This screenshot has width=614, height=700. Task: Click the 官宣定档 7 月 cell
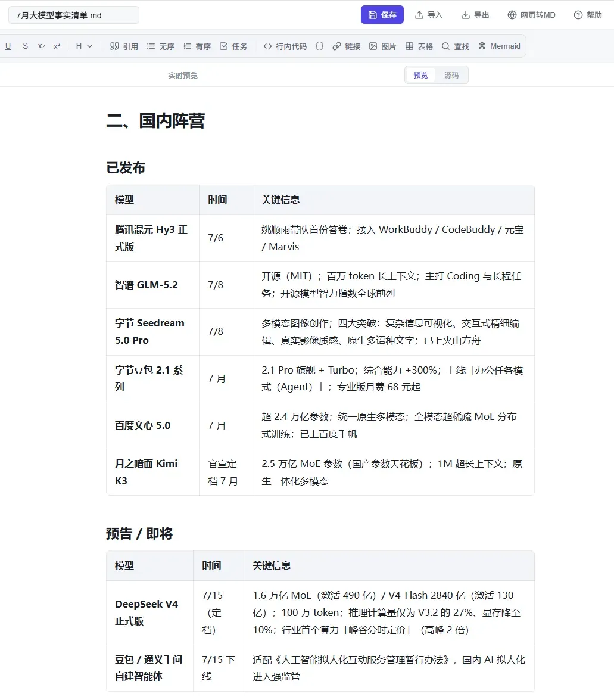coord(226,472)
